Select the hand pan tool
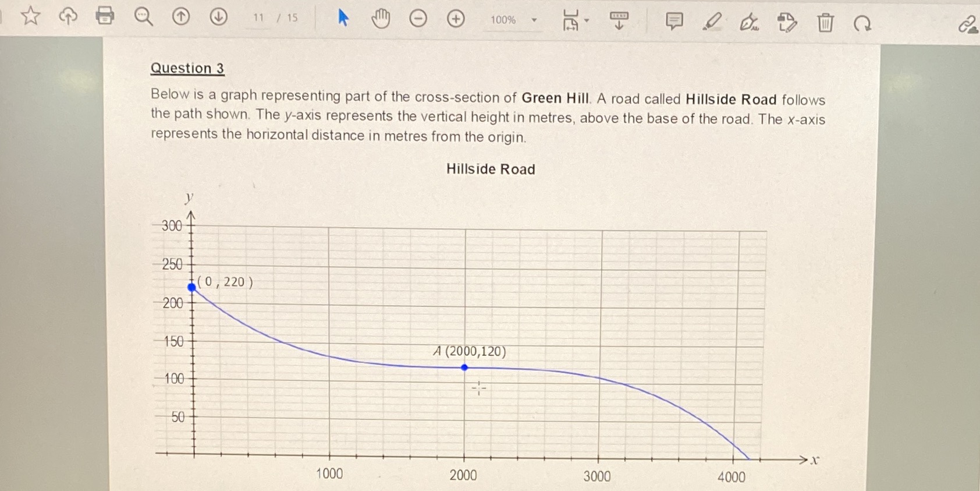 (x=381, y=19)
